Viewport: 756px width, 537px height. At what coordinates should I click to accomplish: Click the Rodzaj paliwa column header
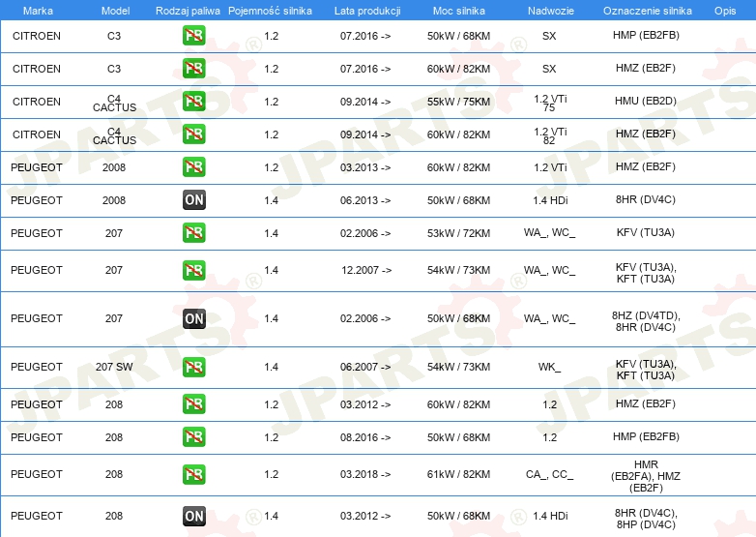tap(188, 10)
